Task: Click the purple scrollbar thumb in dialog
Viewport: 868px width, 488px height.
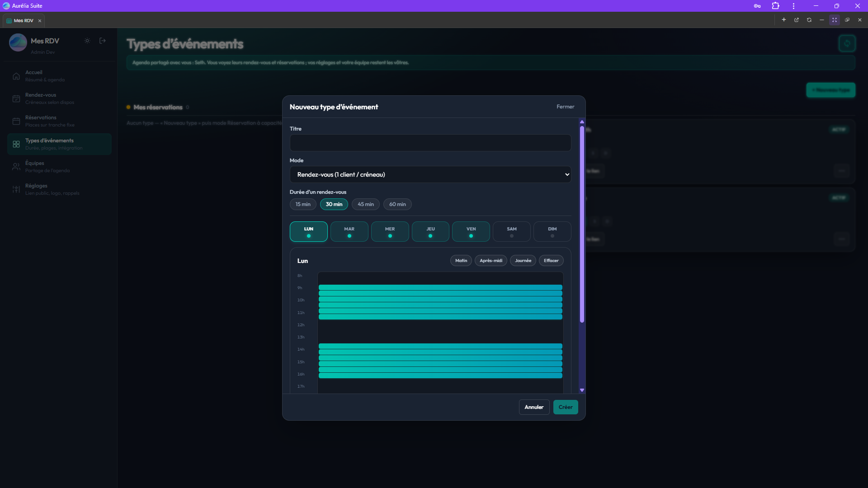Action: click(x=582, y=225)
